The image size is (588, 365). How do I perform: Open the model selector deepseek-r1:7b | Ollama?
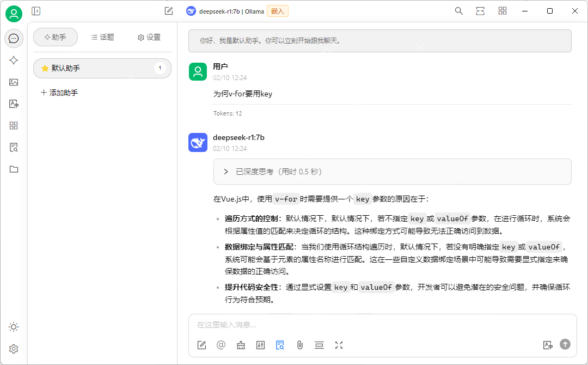coord(231,11)
